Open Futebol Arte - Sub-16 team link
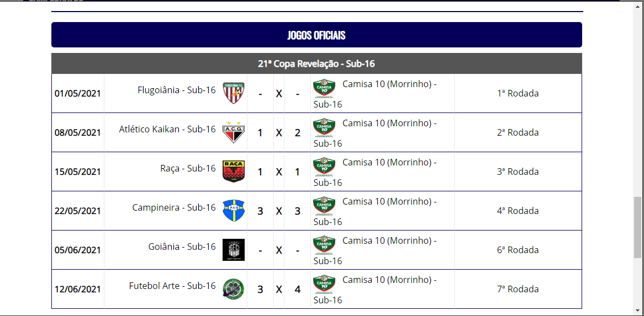The image size is (644, 316). (x=172, y=286)
